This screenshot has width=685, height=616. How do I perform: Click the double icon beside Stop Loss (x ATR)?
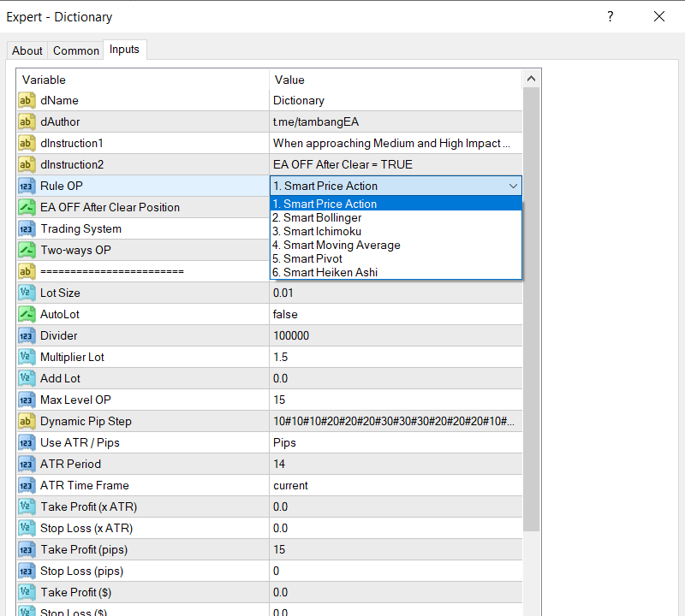(27, 528)
